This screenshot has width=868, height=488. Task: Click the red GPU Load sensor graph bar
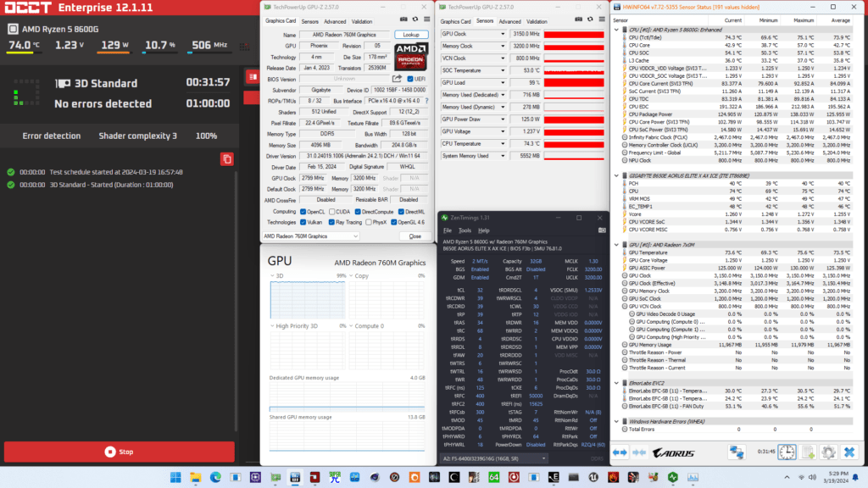[574, 82]
